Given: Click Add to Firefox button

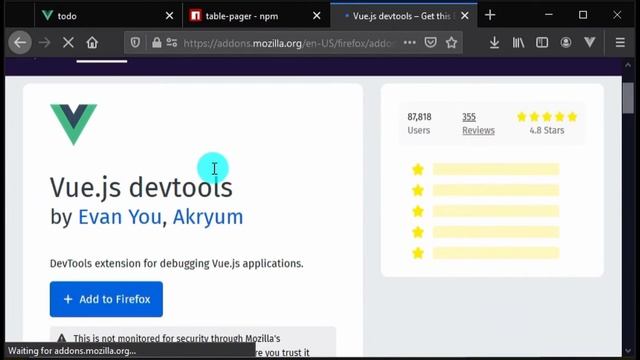Looking at the screenshot, I should [x=106, y=299].
